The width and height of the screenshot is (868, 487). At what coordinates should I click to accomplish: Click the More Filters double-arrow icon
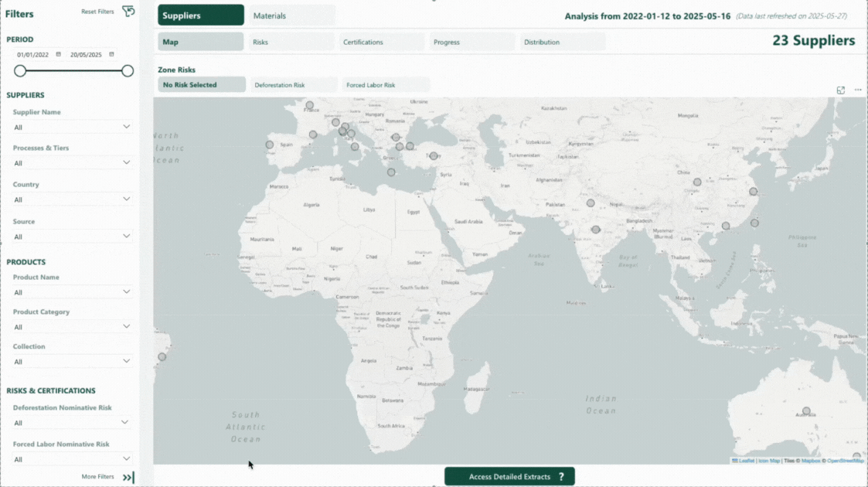click(x=128, y=477)
